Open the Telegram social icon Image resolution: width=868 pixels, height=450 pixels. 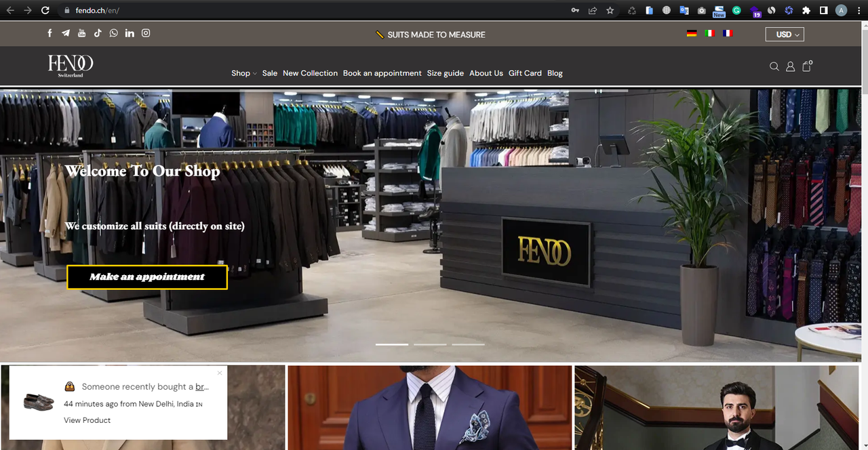click(x=66, y=33)
